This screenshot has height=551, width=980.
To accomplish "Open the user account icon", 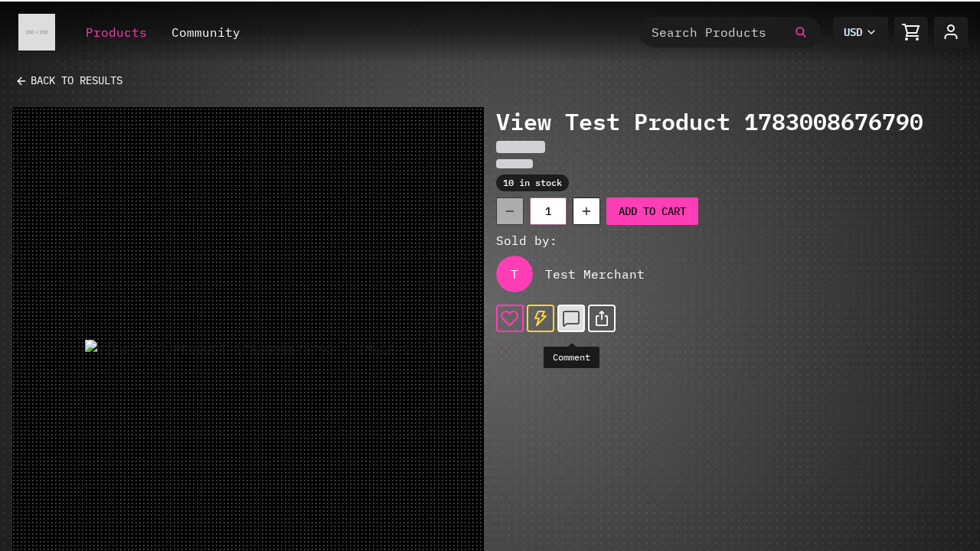I will [951, 32].
